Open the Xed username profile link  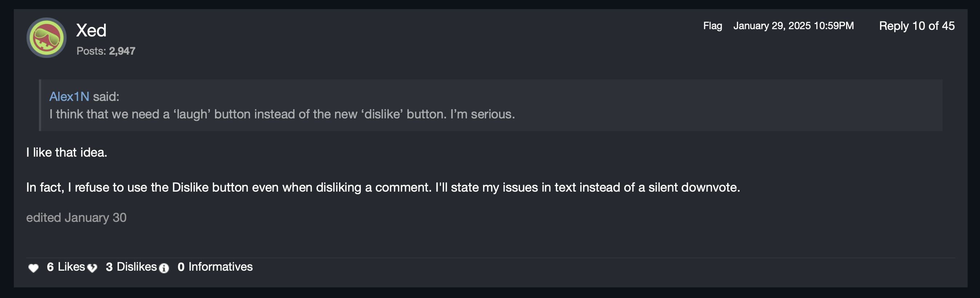coord(91,31)
